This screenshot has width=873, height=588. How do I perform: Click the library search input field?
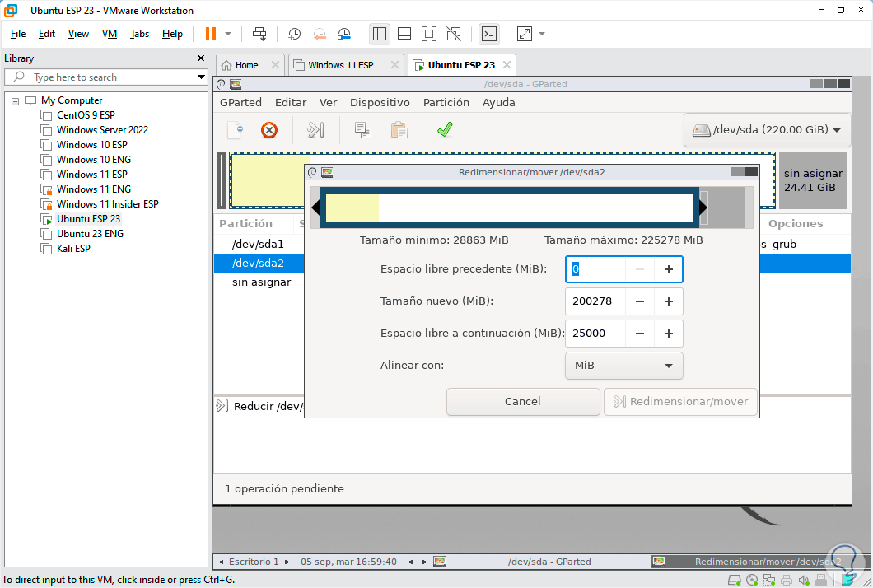click(x=105, y=77)
